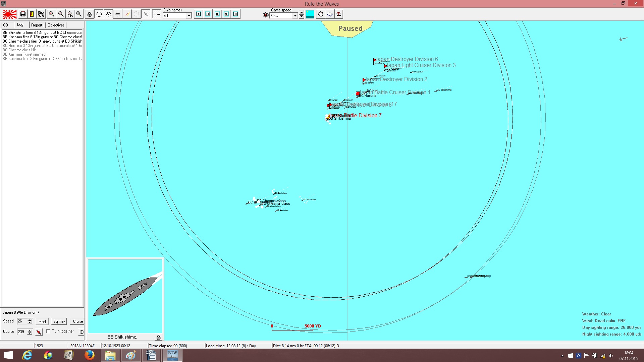Switch to the OB tab
The width and height of the screenshot is (644, 362).
pos(6,25)
